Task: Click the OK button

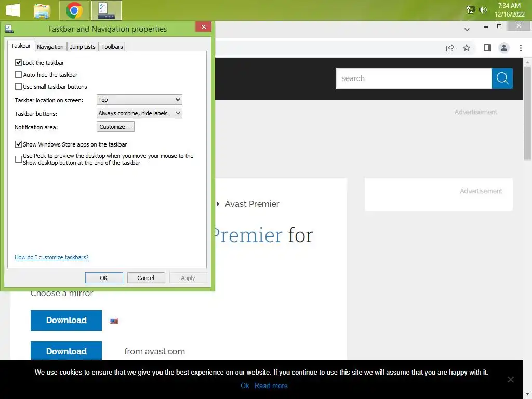Action: (x=104, y=278)
